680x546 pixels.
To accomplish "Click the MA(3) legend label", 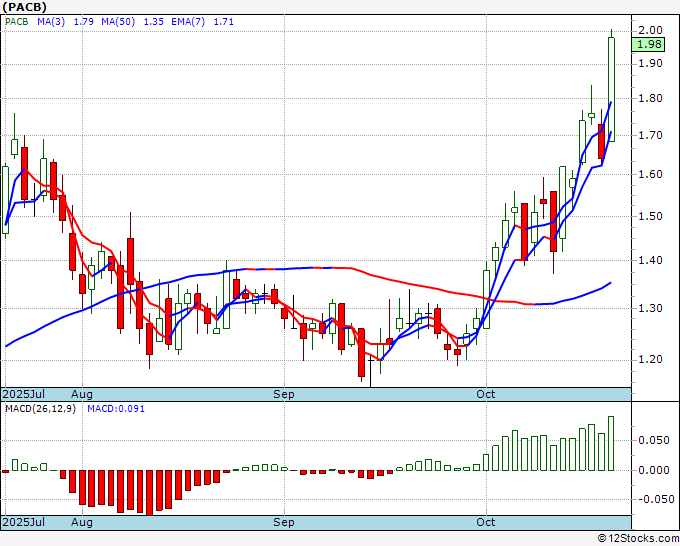I will point(51,22).
